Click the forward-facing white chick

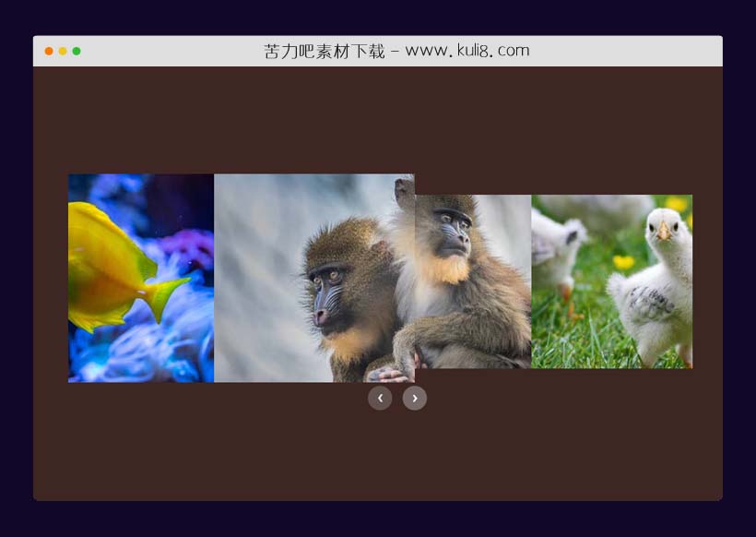[x=656, y=286]
